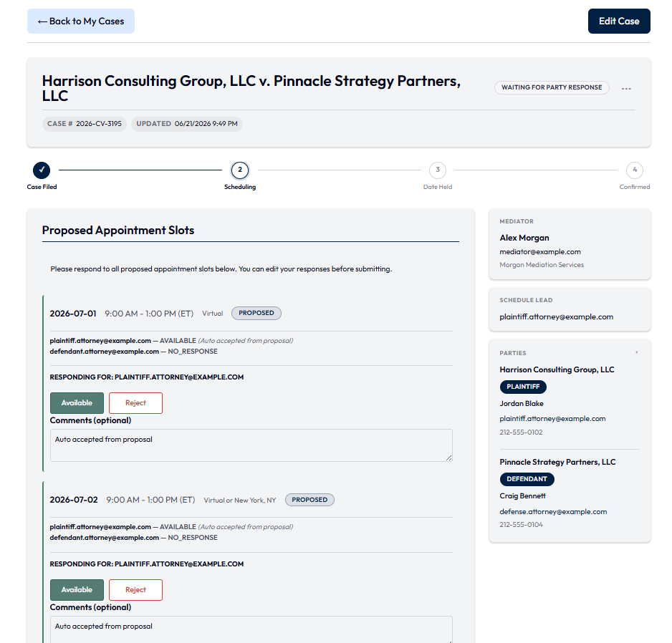Select the Date Held step circle
The width and height of the screenshot is (672, 643).
[438, 170]
